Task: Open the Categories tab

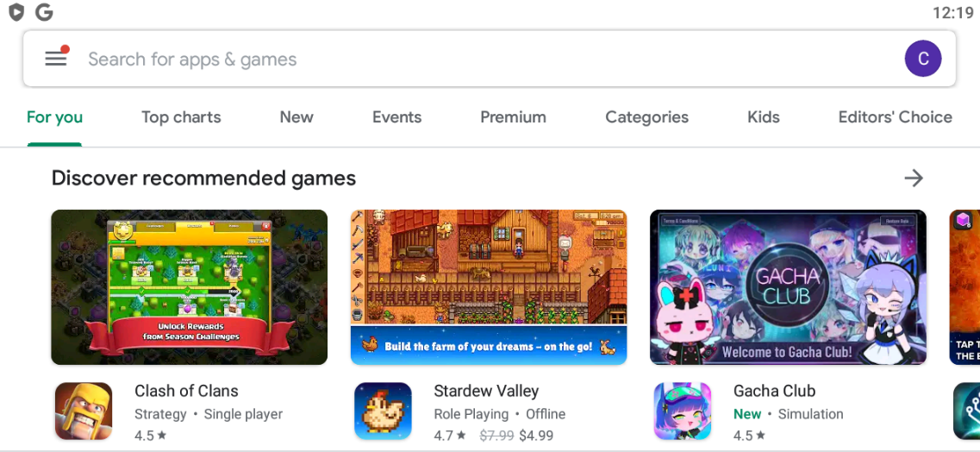Action: point(647,117)
